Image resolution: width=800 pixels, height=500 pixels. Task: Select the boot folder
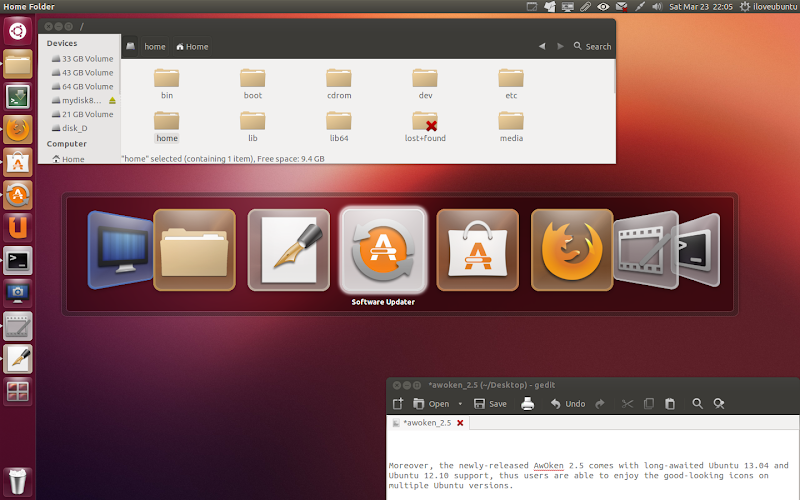point(253,84)
